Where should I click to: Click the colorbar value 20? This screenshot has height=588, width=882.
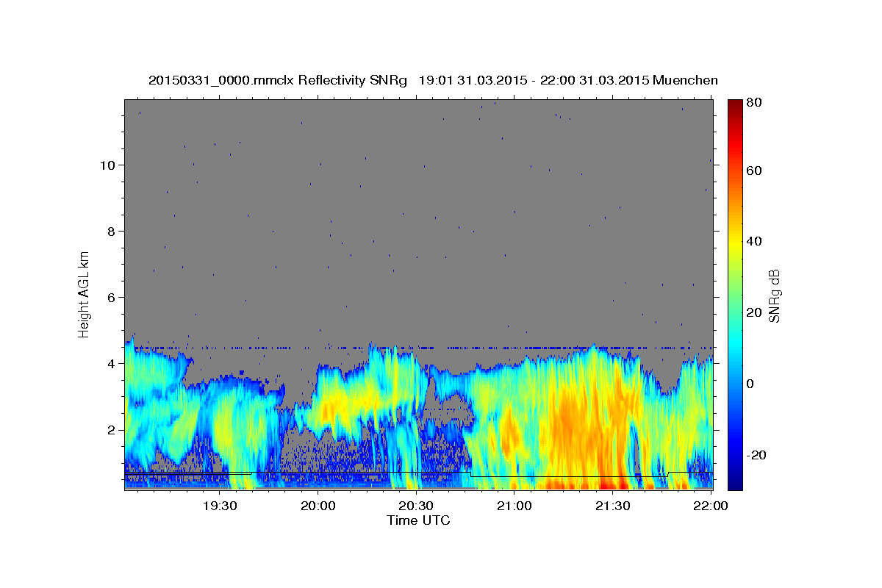click(x=753, y=313)
